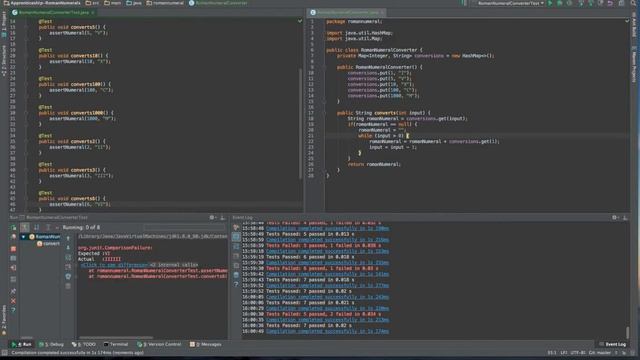This screenshot has height=360, width=640.
Task: Click Event Log vertical scrollbar thumb
Action: pyautogui.click(x=627, y=332)
